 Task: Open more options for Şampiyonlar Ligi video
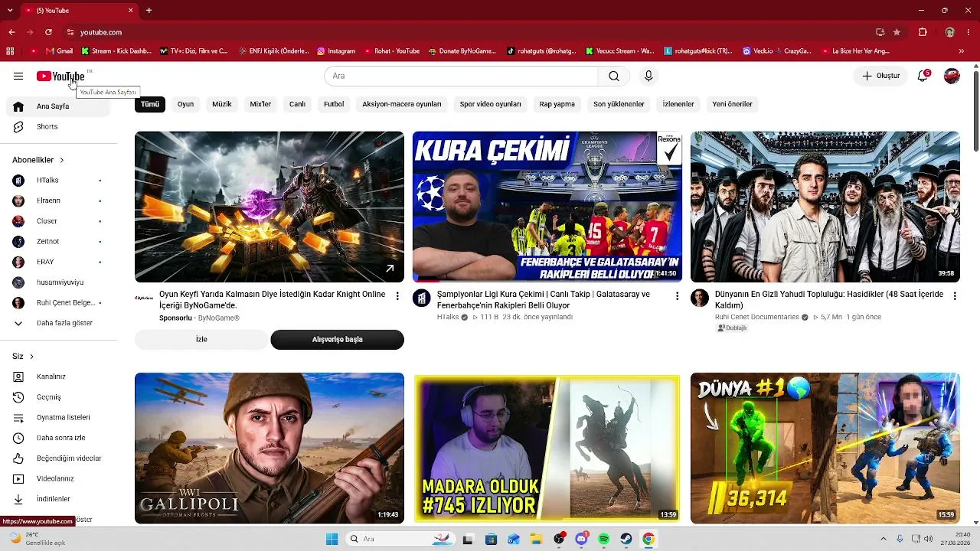coord(677,295)
